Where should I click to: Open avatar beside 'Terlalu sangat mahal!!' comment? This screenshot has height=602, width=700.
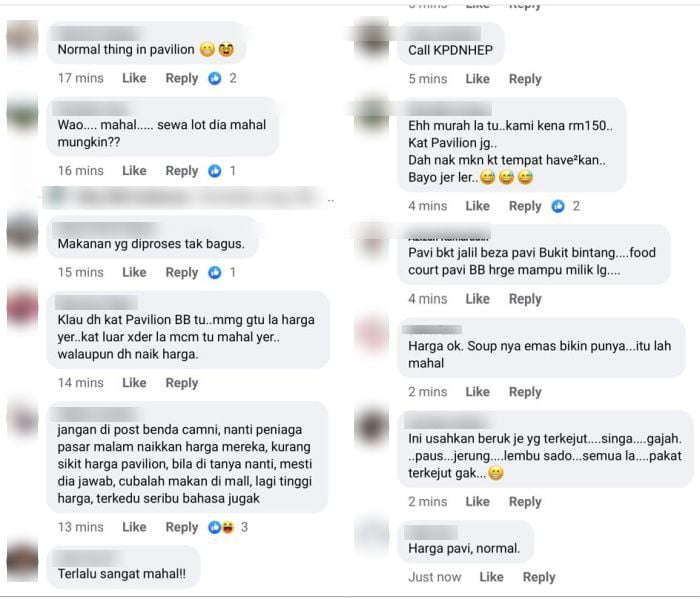(x=22, y=563)
